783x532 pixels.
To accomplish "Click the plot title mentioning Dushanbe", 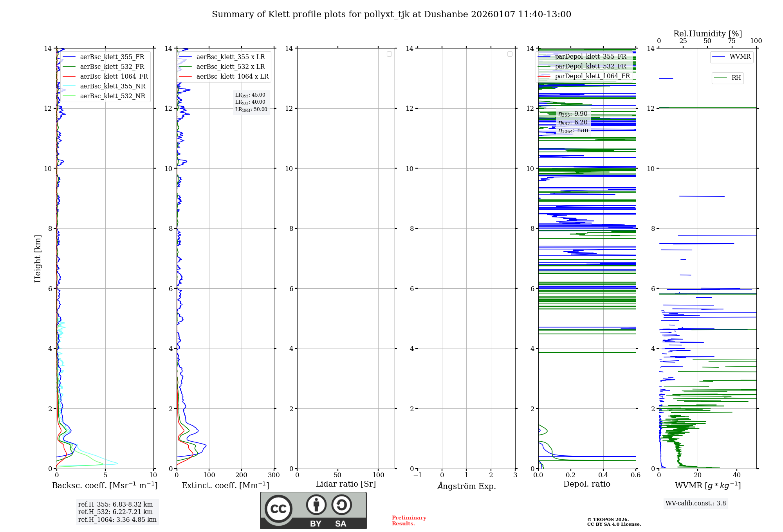I will (x=391, y=14).
